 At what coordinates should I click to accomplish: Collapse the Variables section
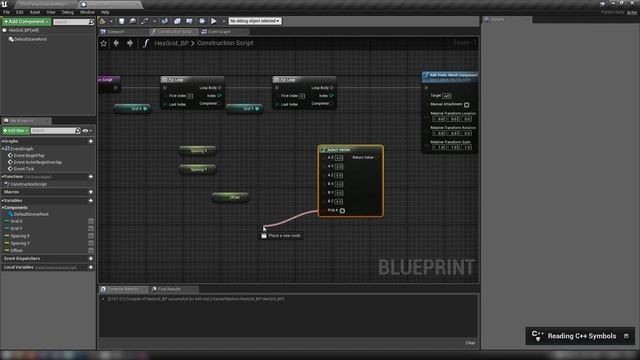click(2, 201)
